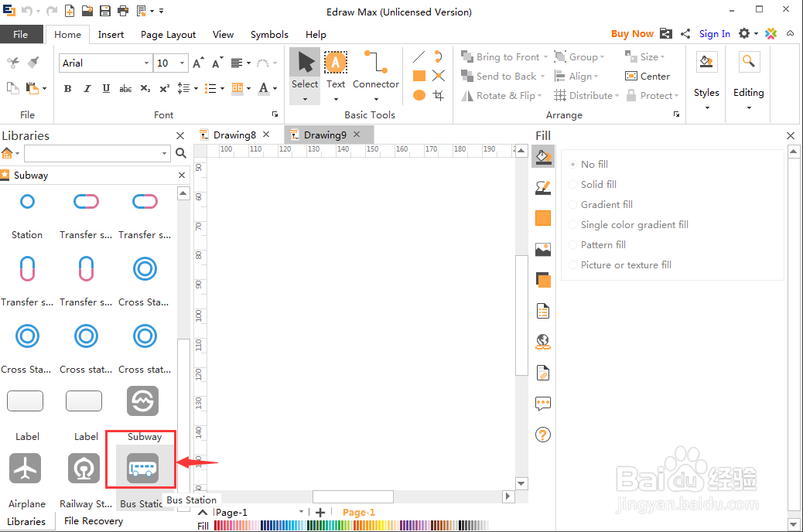The image size is (803, 532).
Task: Apply strikethrough formatting
Action: click(125, 89)
